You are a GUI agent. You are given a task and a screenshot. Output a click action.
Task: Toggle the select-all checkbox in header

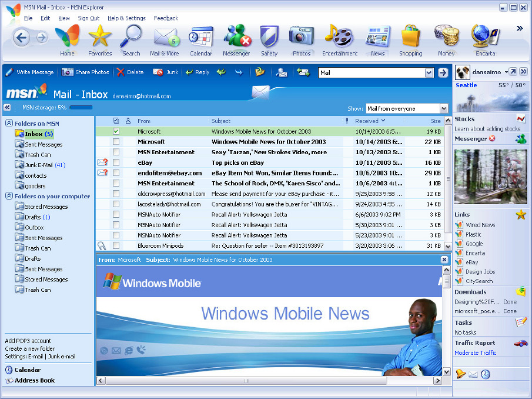[x=116, y=121]
